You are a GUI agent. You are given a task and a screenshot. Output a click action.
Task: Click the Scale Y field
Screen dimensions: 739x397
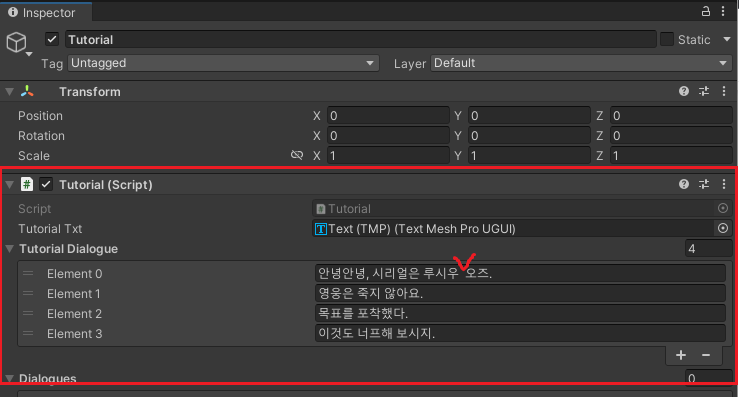529,156
